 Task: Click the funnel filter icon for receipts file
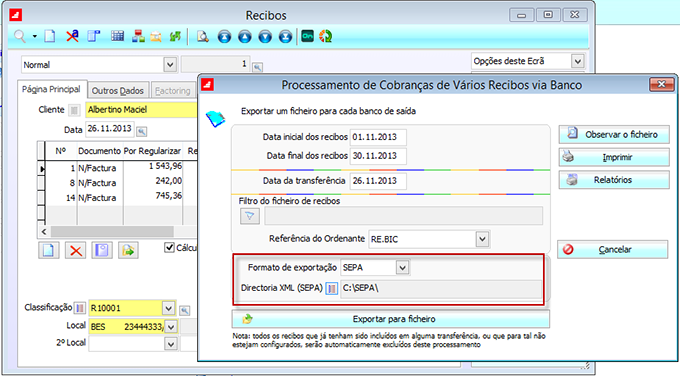point(250,216)
